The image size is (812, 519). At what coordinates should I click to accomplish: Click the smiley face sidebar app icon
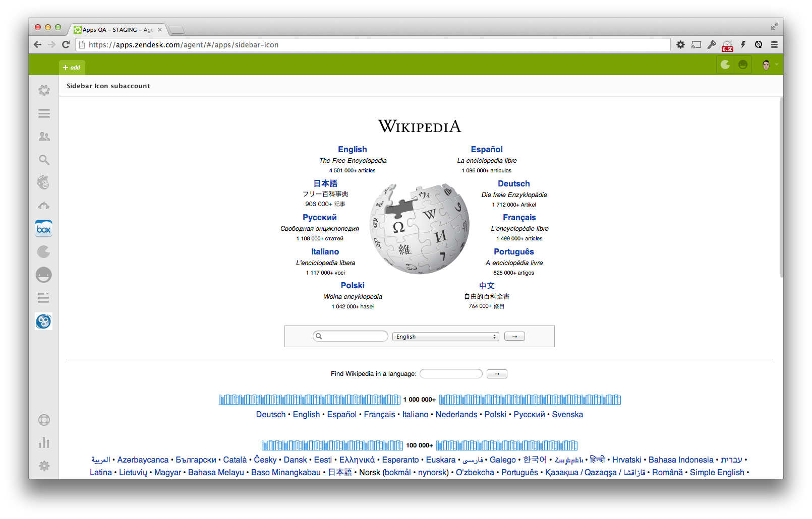pos(44,275)
